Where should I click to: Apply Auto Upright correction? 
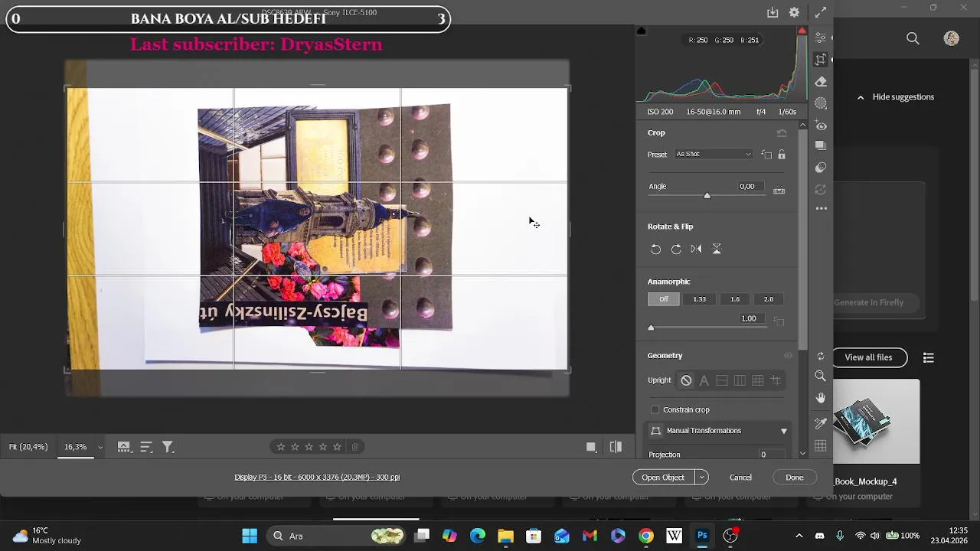pos(704,380)
